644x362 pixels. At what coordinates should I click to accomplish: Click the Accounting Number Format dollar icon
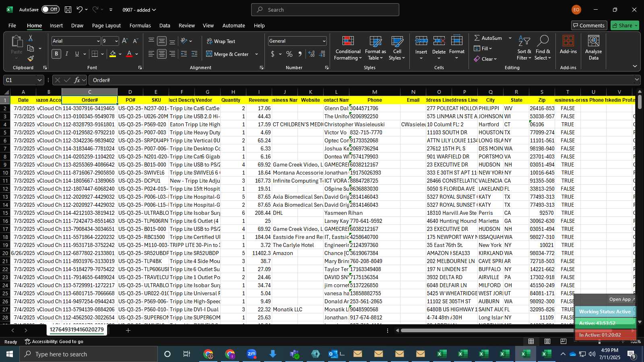[x=272, y=54]
